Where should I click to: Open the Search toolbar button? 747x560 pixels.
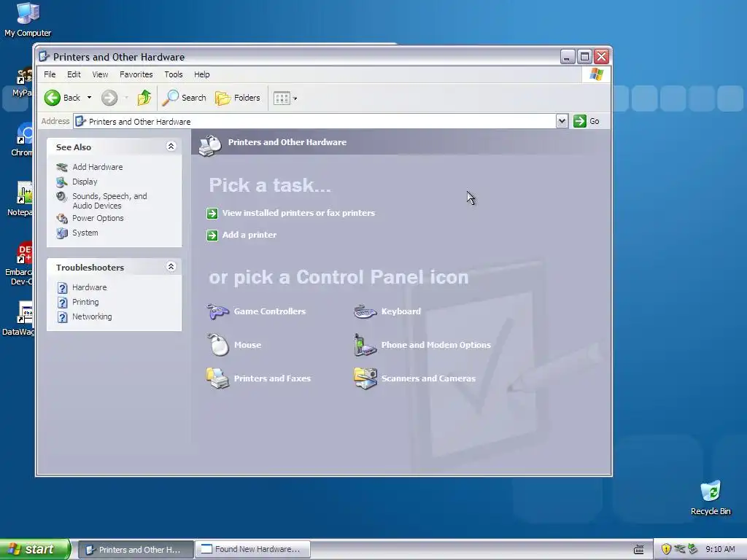(x=184, y=98)
